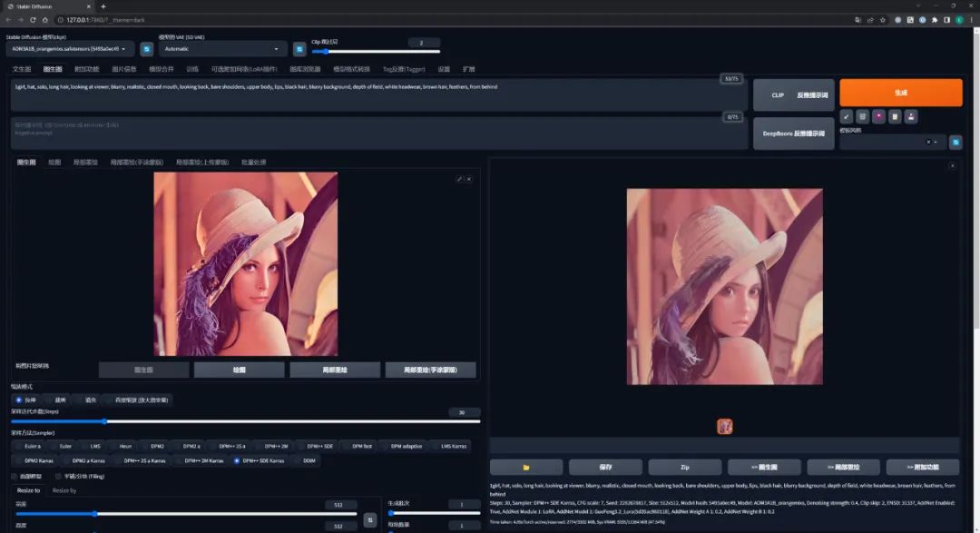The height and width of the screenshot is (533, 980).
Task: Click the orange 生成 Generate button
Action: (901, 93)
